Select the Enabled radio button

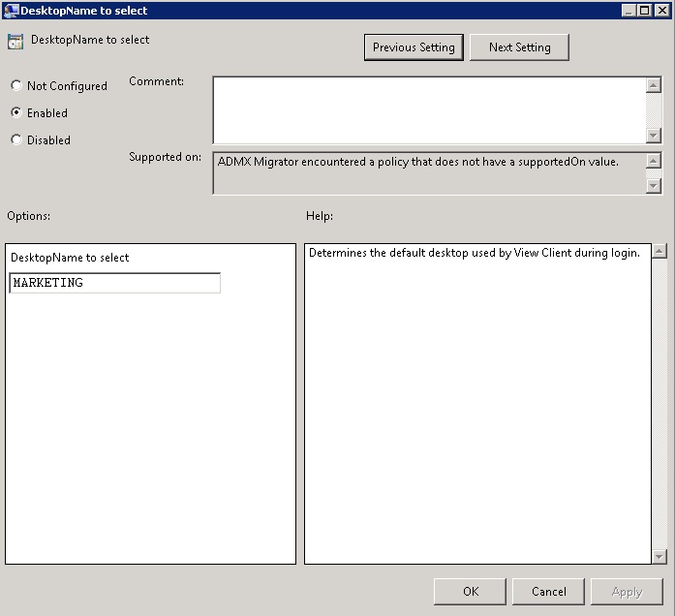(16, 113)
